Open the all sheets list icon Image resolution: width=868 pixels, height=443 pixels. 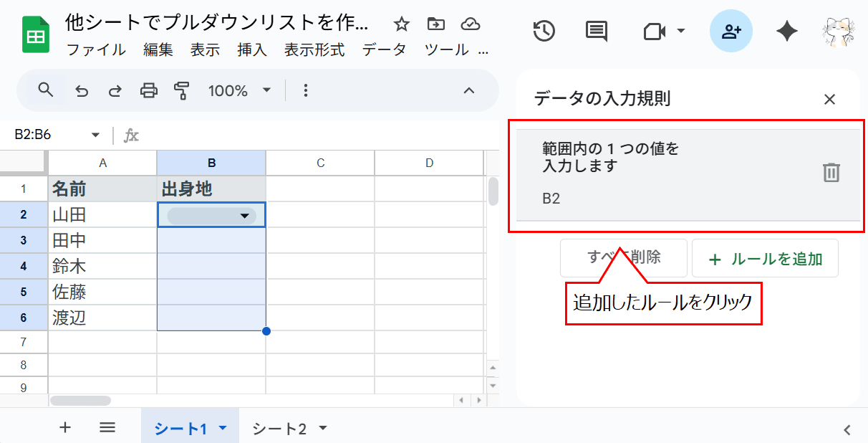point(107,427)
